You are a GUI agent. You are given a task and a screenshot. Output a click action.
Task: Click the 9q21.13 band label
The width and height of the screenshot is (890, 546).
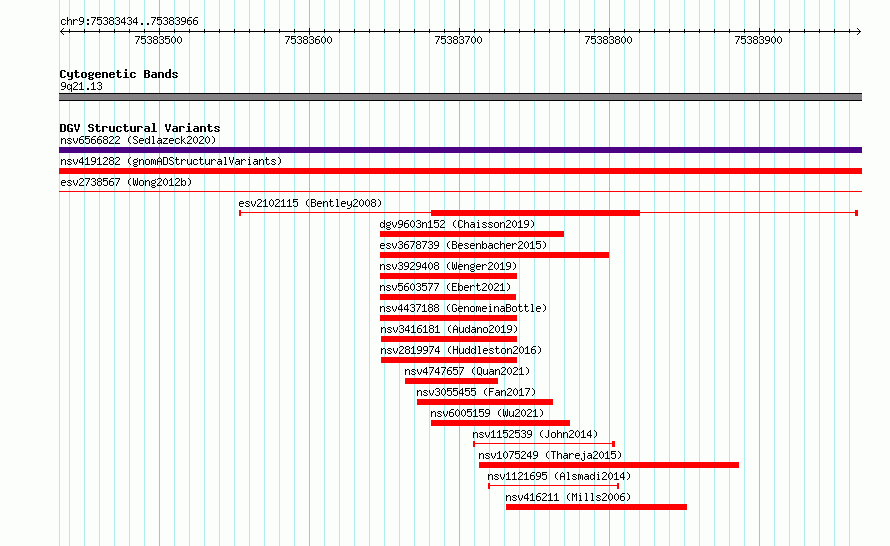[81, 86]
